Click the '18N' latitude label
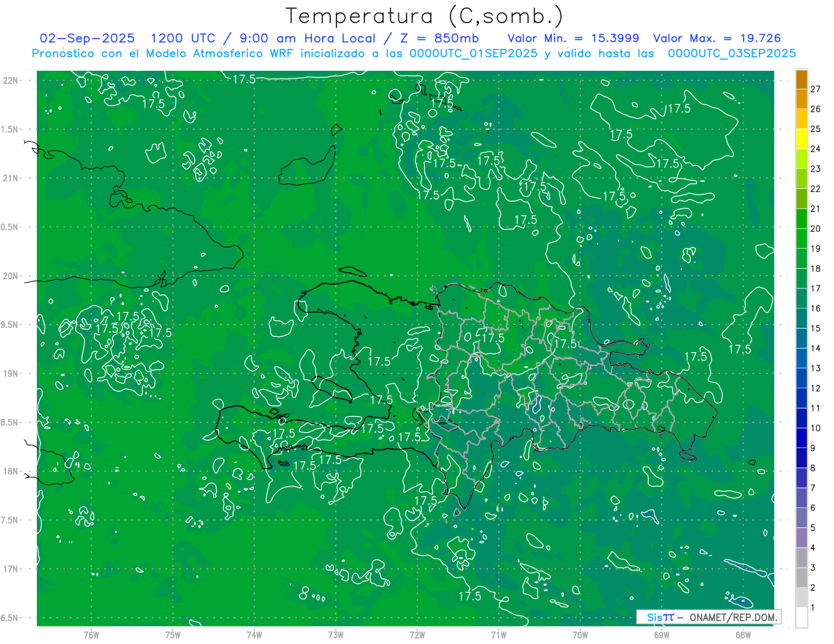 pos(10,472)
